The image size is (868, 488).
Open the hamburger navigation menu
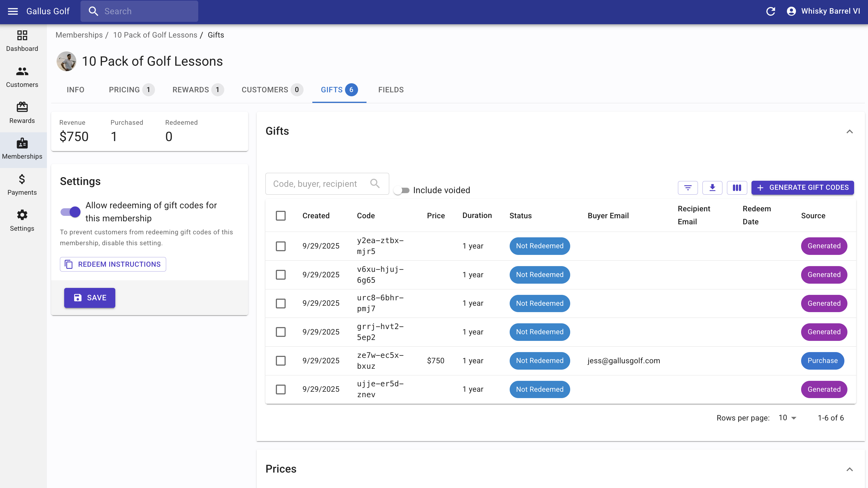(13, 11)
